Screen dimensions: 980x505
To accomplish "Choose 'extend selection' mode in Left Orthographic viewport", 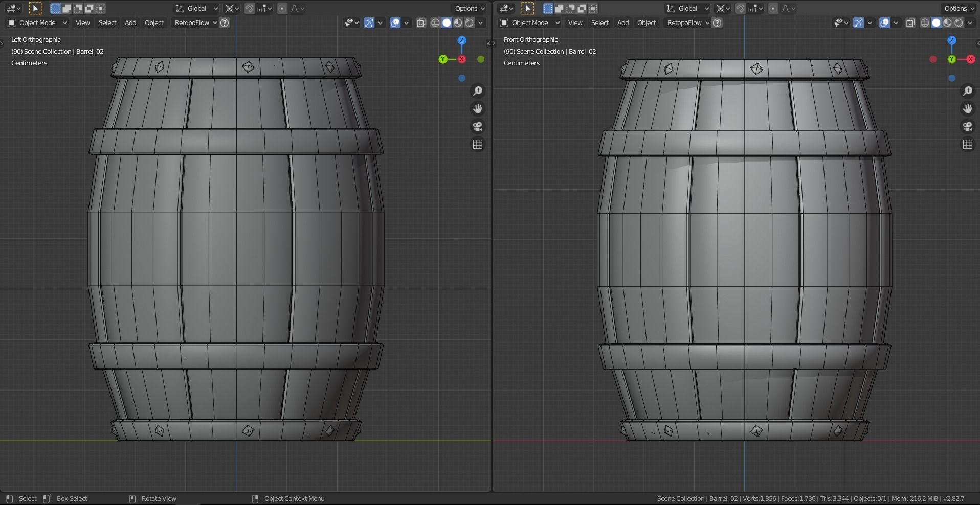I will point(66,8).
